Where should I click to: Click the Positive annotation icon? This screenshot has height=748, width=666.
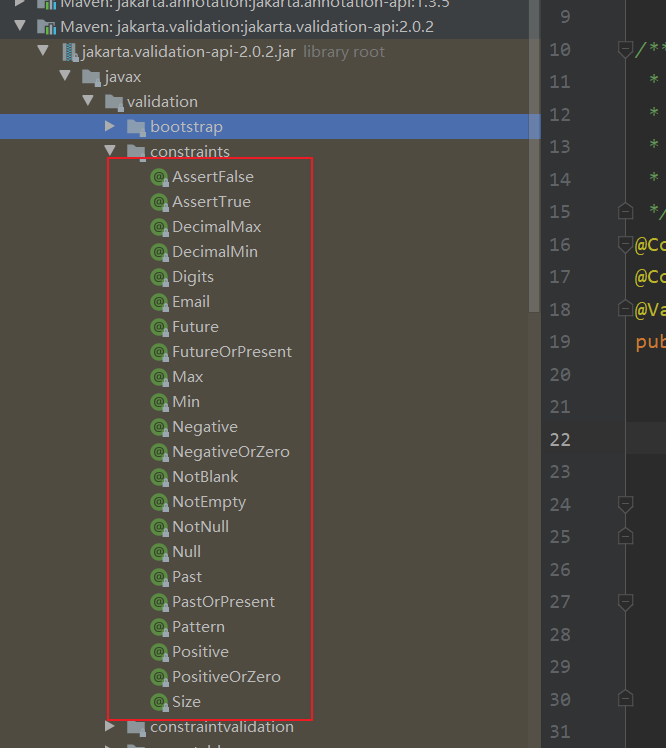pyautogui.click(x=159, y=652)
